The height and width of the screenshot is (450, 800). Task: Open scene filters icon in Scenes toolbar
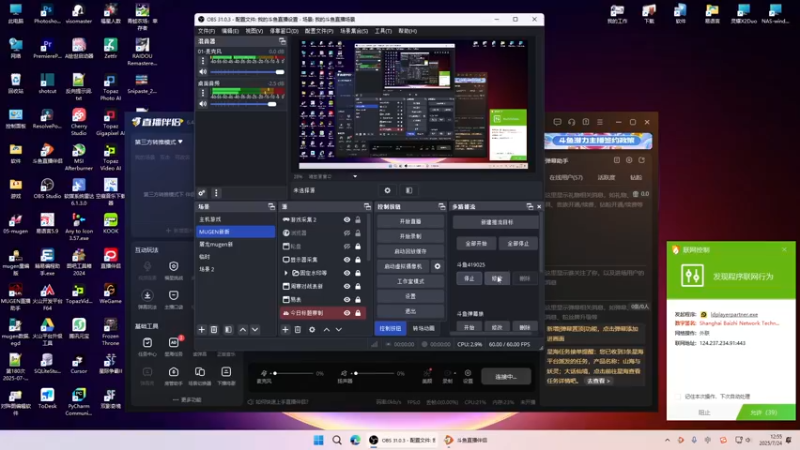228,330
